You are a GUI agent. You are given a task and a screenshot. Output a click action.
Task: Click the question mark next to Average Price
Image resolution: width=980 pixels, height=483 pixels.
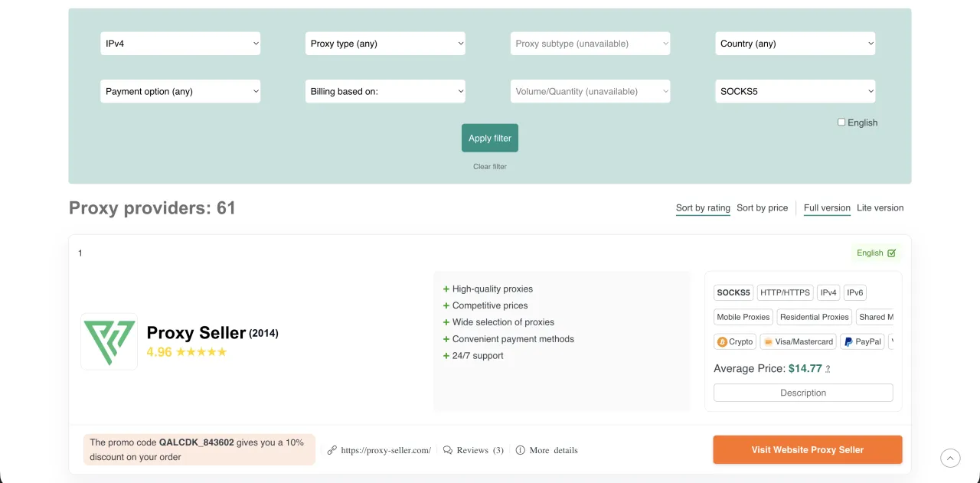(x=828, y=369)
